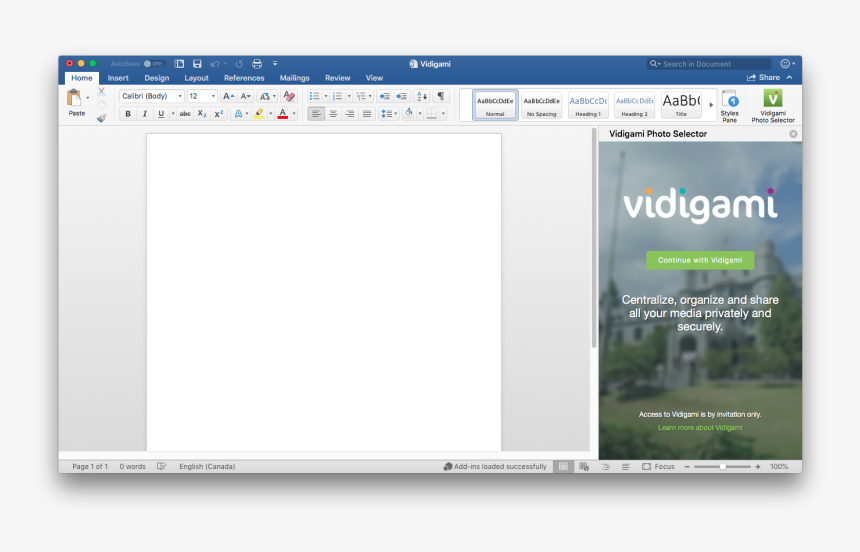
Task: Decrease font size with the small A icon
Action: [x=245, y=96]
